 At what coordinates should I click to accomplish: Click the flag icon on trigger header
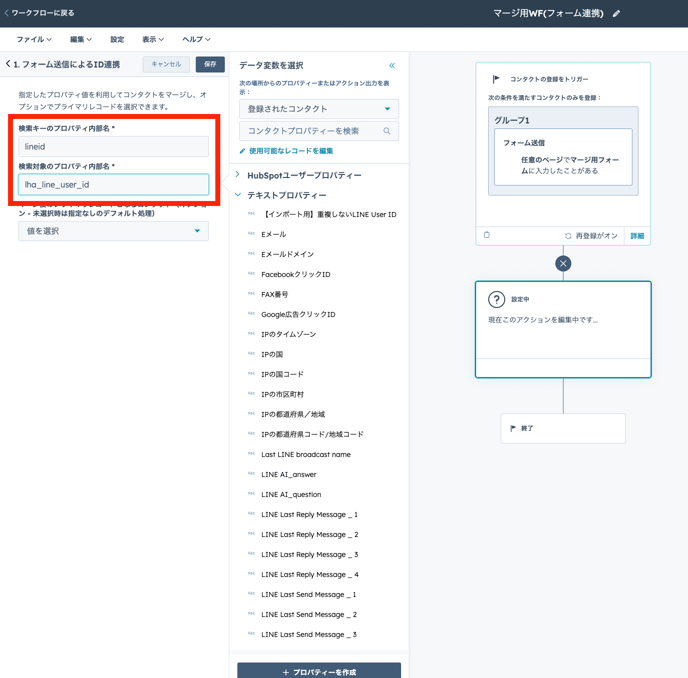tap(496, 79)
